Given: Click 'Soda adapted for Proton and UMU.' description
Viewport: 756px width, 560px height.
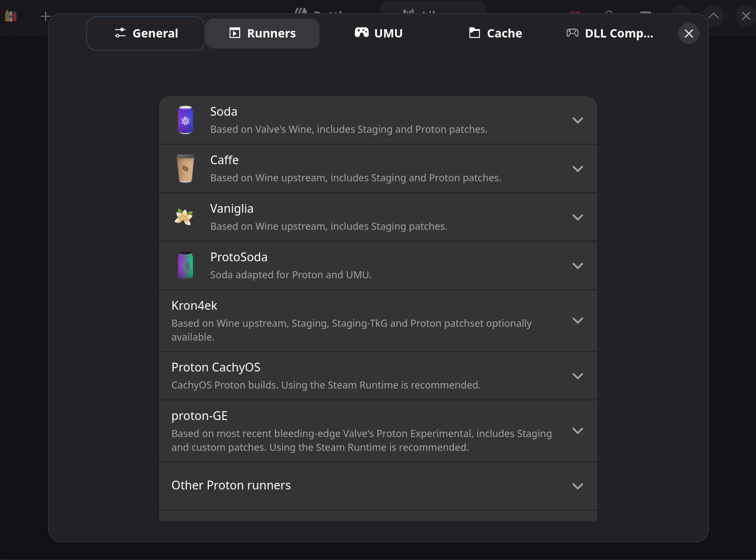Looking at the screenshot, I should tap(291, 274).
